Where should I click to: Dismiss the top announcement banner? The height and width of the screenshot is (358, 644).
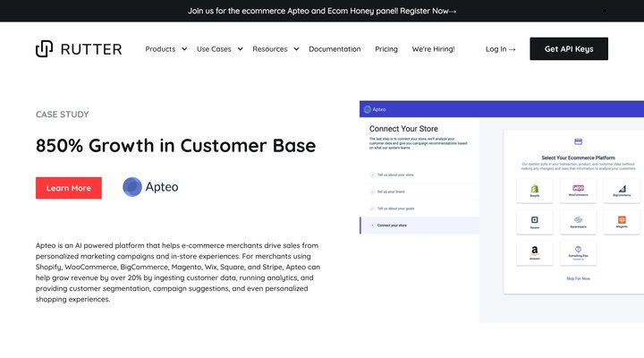point(605,11)
